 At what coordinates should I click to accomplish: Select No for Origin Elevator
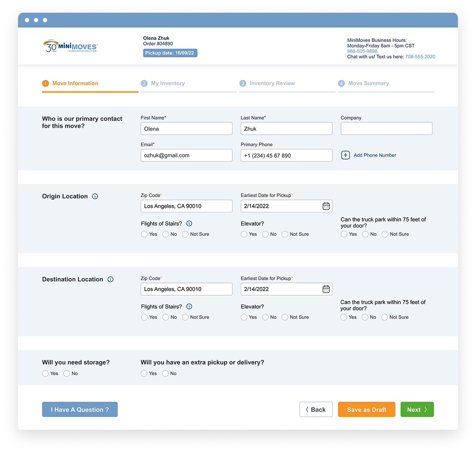266,234
